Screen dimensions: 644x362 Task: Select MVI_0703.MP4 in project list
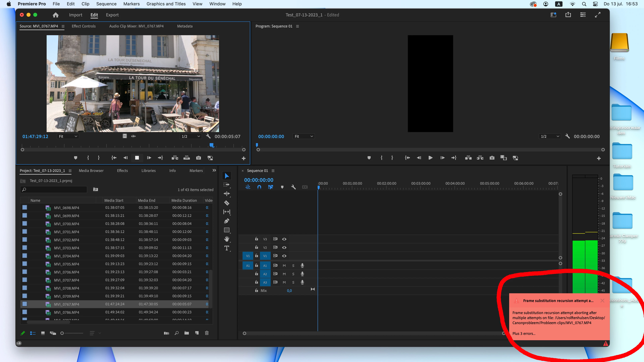point(67,248)
